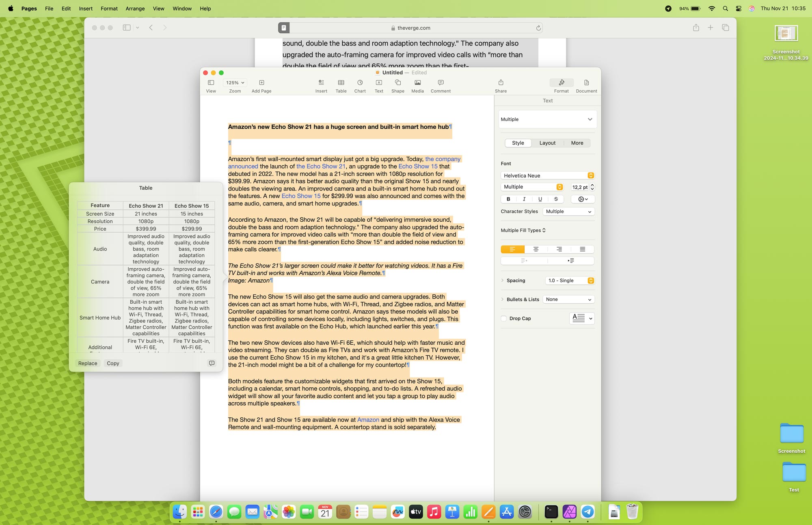Go back in Safari
This screenshot has width=812, height=525.
click(151, 28)
